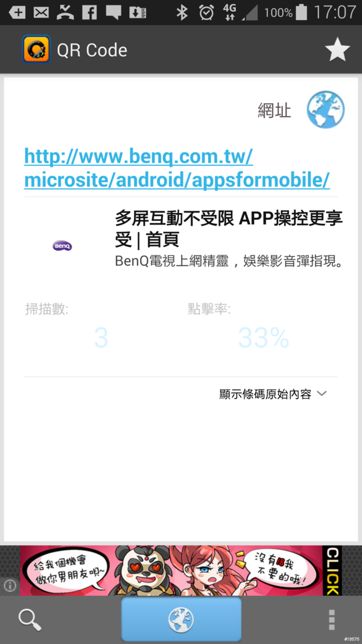Tap the mail notification icon
The height and width of the screenshot is (644, 362).
pos(41,12)
